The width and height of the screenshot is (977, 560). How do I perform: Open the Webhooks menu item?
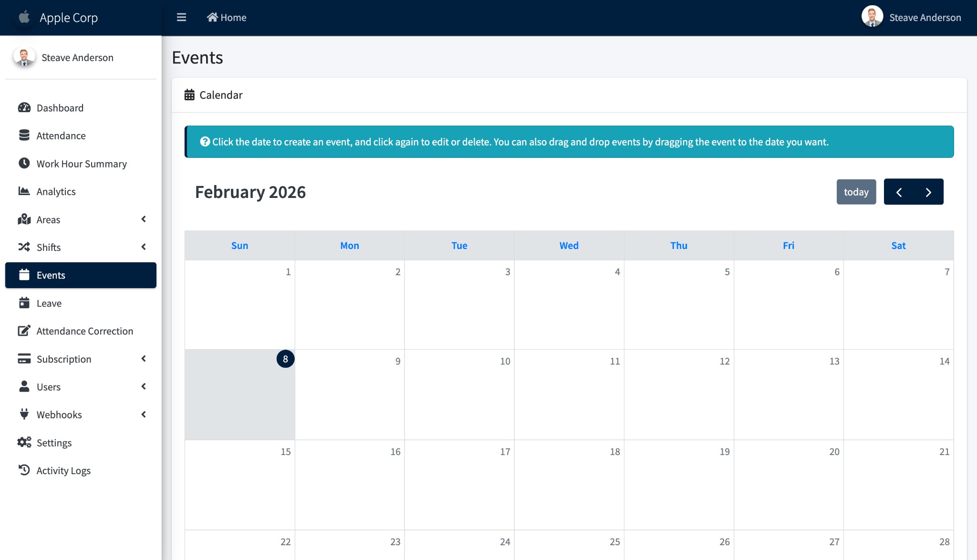59,415
